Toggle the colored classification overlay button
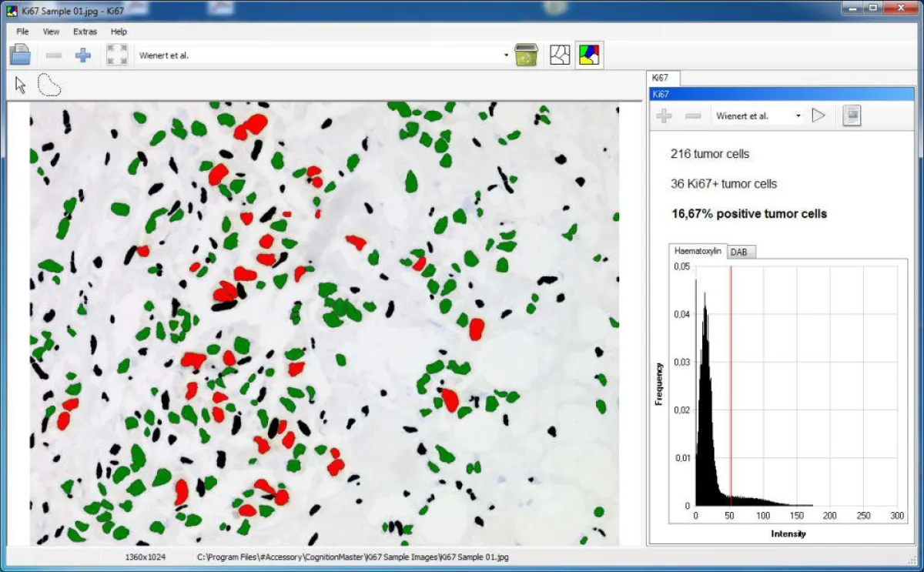Viewport: 924px width, 572px height. [x=590, y=55]
